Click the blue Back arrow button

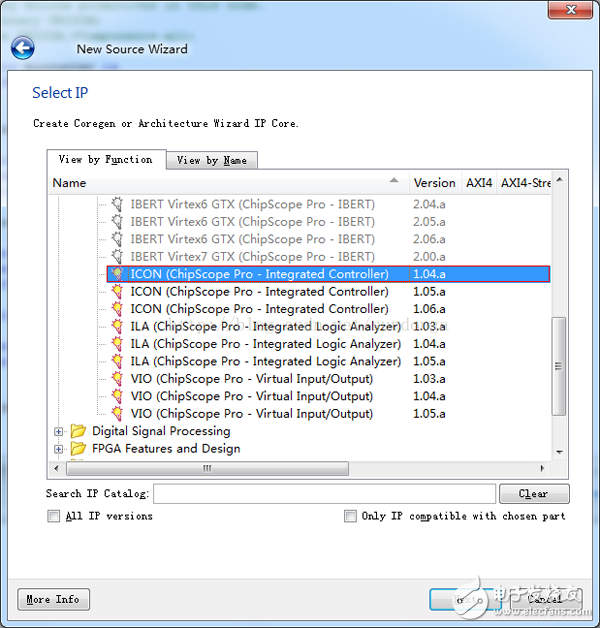click(22, 48)
